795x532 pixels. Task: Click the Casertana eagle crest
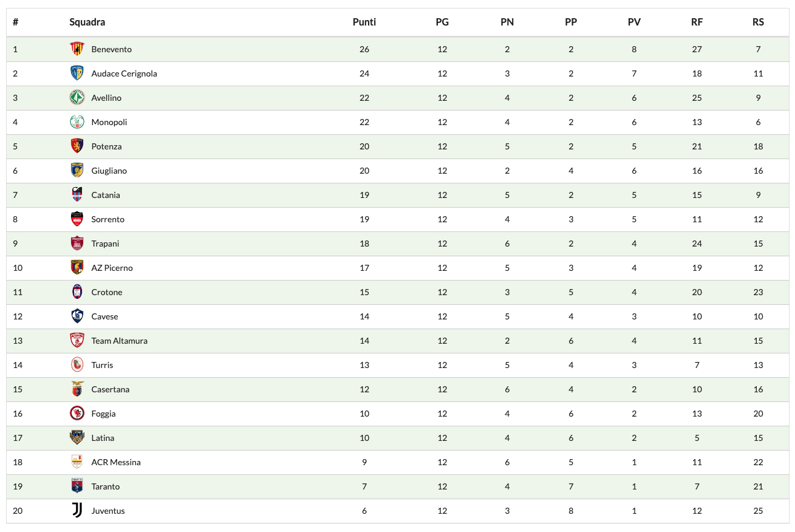coord(77,389)
